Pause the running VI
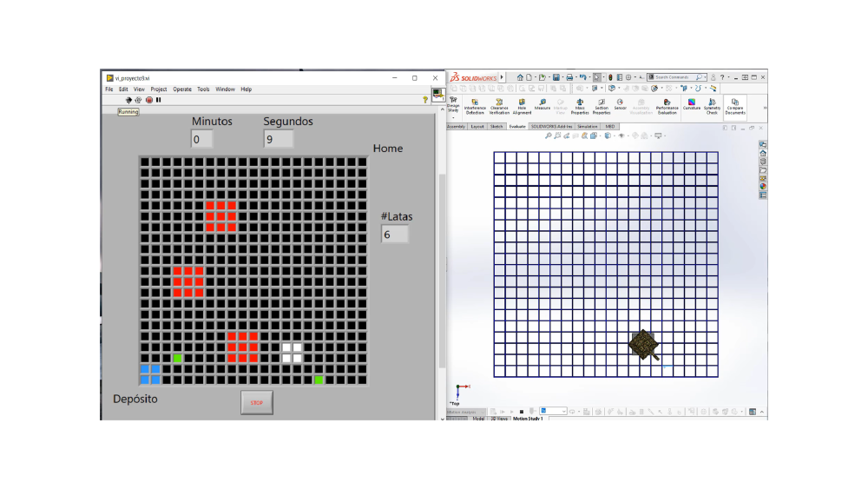 pos(158,100)
